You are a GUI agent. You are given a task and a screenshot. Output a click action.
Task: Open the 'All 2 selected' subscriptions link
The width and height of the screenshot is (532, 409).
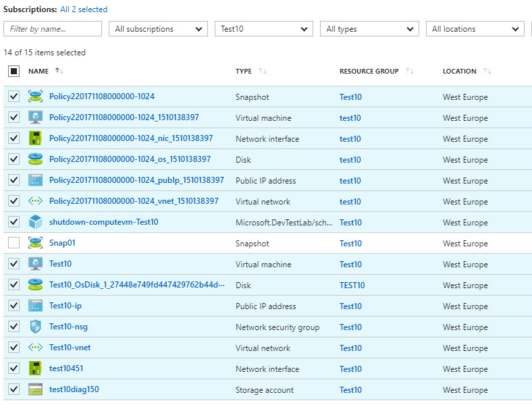(84, 9)
